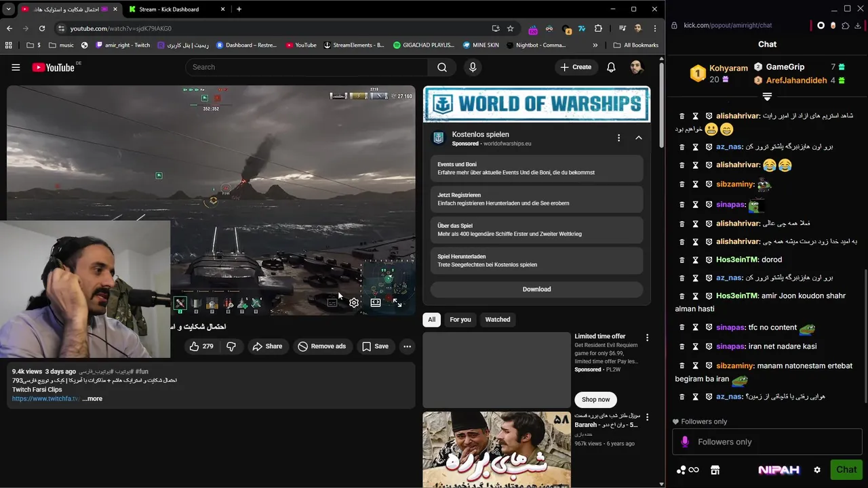The width and height of the screenshot is (868, 488).
Task: Select the For you filter chip
Action: point(460,319)
